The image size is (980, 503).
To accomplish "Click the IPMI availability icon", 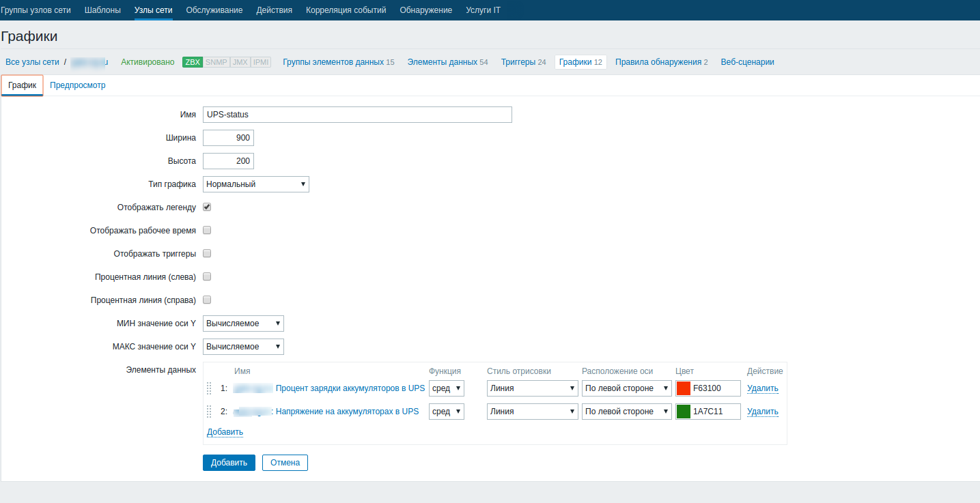I will tap(260, 61).
